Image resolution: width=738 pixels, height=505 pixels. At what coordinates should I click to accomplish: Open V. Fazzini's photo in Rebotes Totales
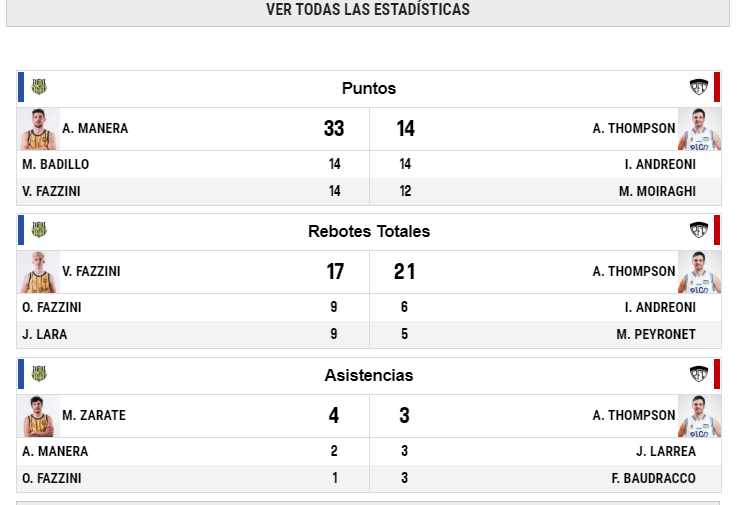[x=39, y=272]
